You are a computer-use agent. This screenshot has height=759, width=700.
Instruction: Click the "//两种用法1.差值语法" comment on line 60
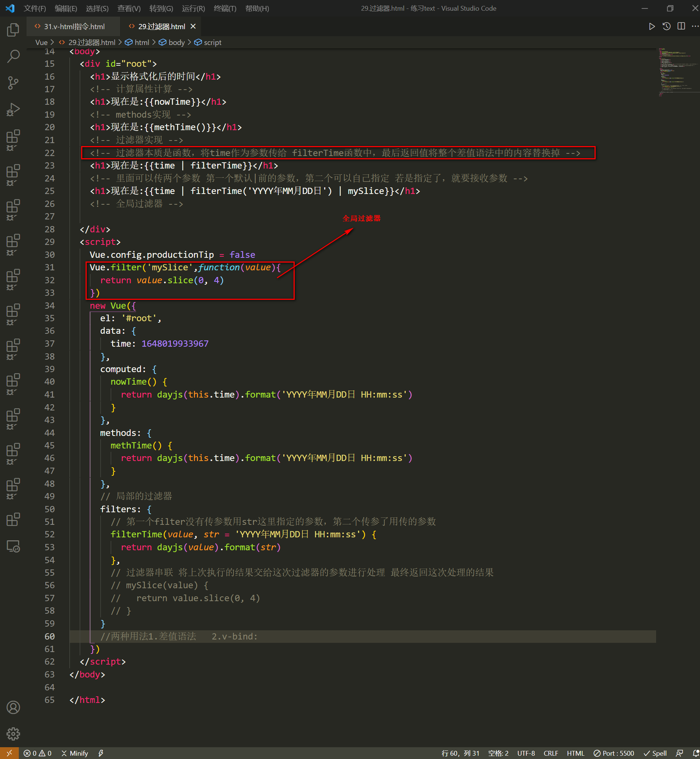148,636
